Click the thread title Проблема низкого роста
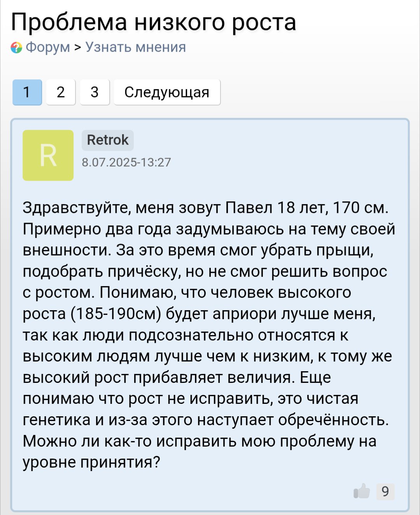This screenshot has height=515, width=420. pos(154,22)
